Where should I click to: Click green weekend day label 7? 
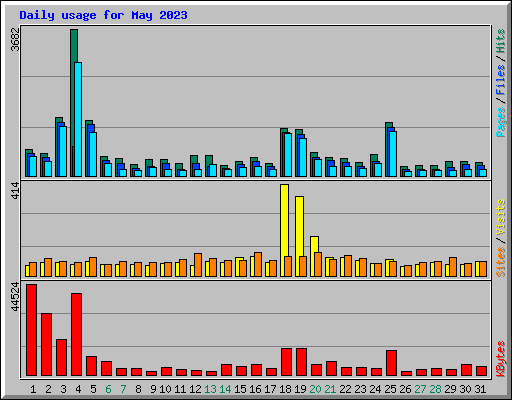tap(123, 389)
